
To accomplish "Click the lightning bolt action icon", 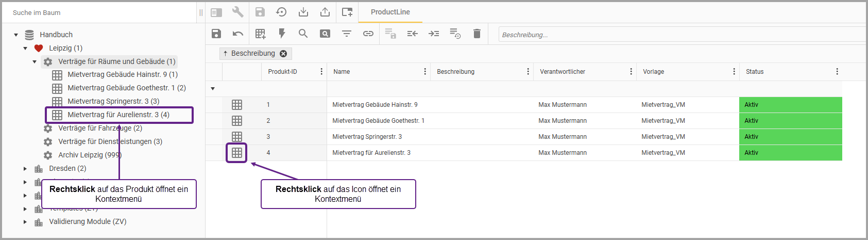I will [x=282, y=34].
